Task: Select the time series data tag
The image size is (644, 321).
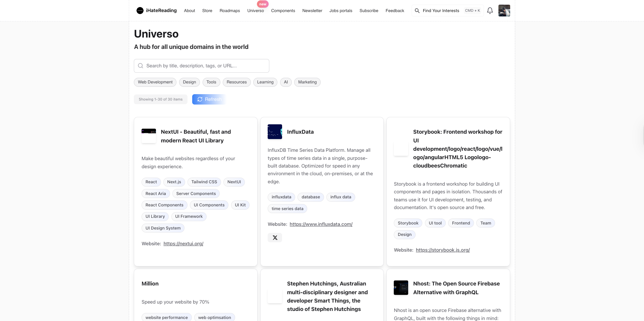Action: coord(287,209)
